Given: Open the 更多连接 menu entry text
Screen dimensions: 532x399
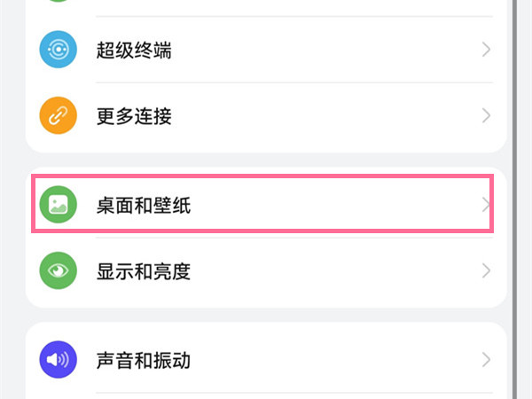Looking at the screenshot, I should click(x=134, y=116).
